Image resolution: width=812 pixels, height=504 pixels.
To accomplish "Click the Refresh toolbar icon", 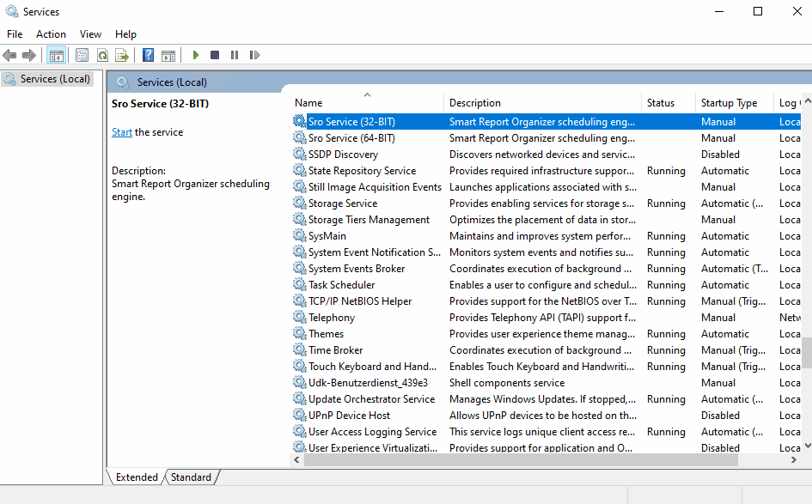I will point(102,55).
